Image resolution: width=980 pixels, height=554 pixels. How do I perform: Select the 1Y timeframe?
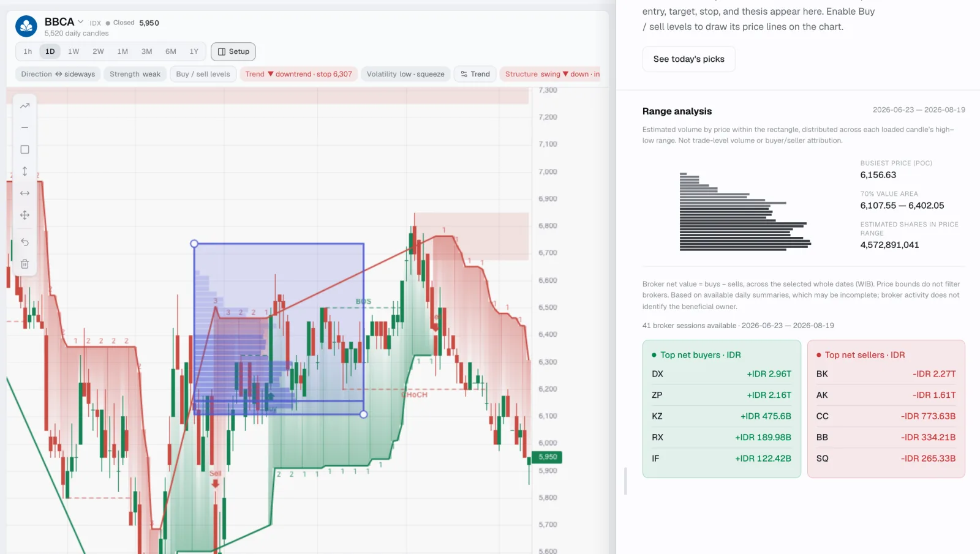pos(194,51)
